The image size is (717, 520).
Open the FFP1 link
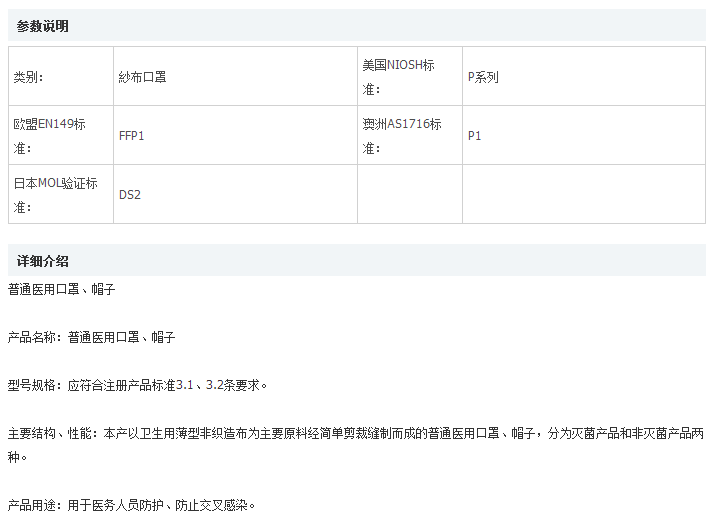(x=132, y=135)
